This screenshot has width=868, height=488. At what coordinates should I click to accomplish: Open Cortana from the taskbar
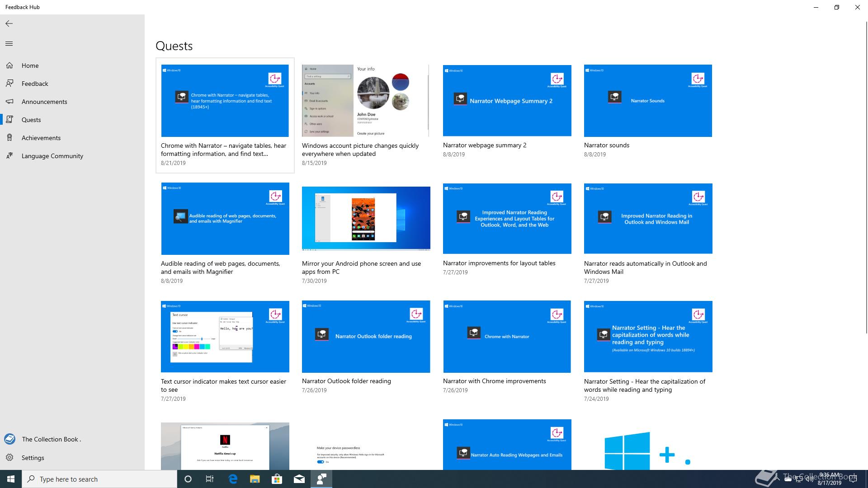[x=188, y=479]
